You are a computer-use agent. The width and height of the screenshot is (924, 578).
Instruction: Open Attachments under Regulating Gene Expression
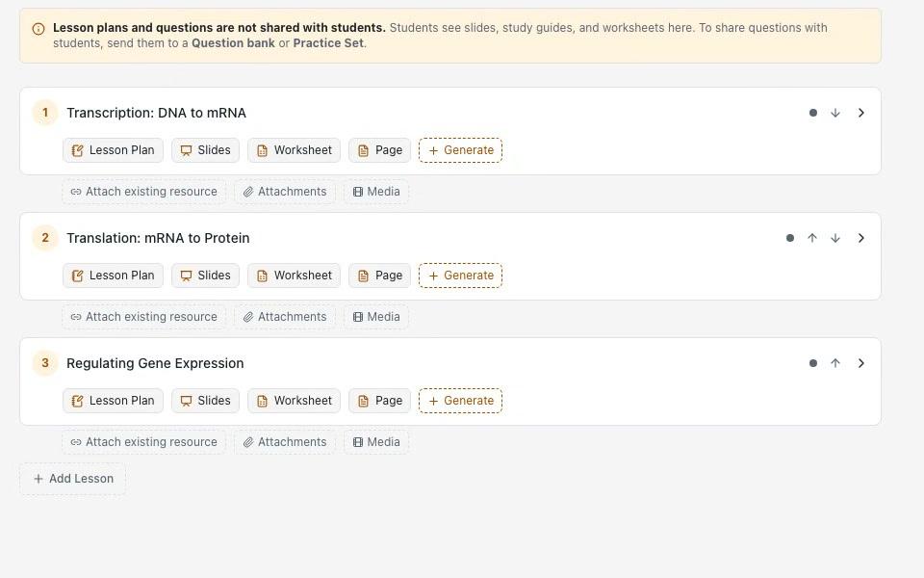pos(285,442)
